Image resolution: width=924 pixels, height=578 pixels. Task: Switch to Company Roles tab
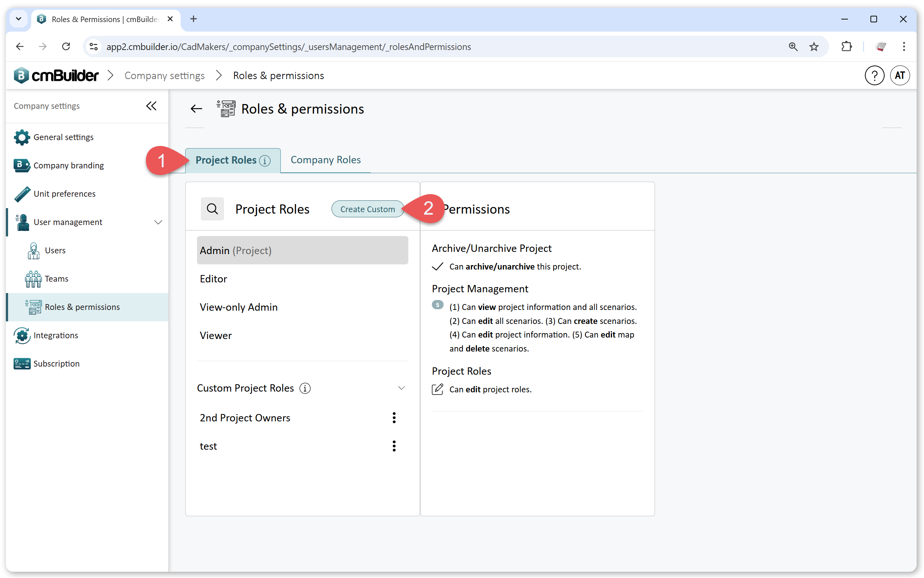coord(326,160)
